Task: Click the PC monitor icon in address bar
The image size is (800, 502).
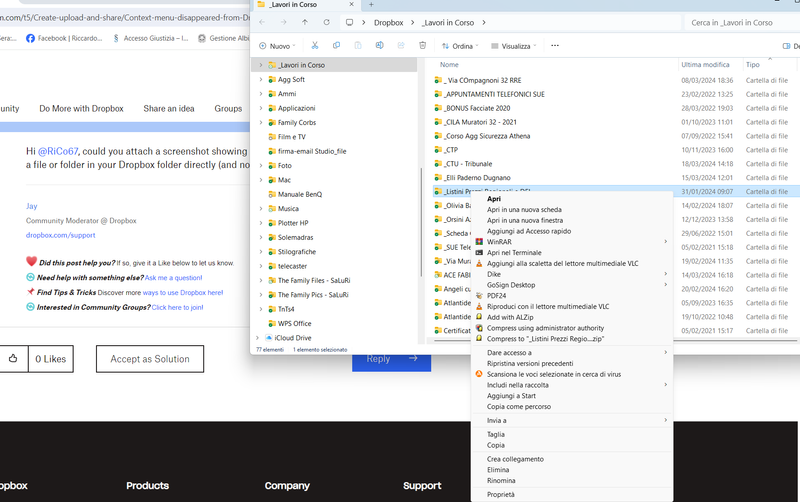Action: 349,22
